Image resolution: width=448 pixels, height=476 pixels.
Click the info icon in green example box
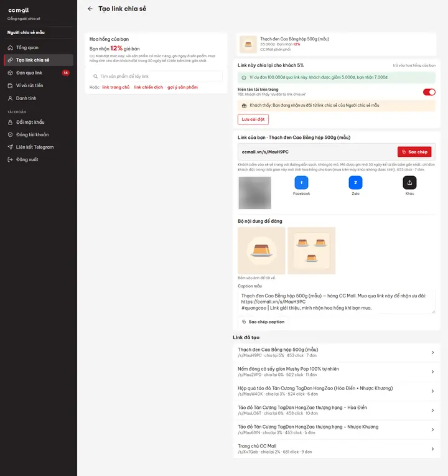(244, 78)
